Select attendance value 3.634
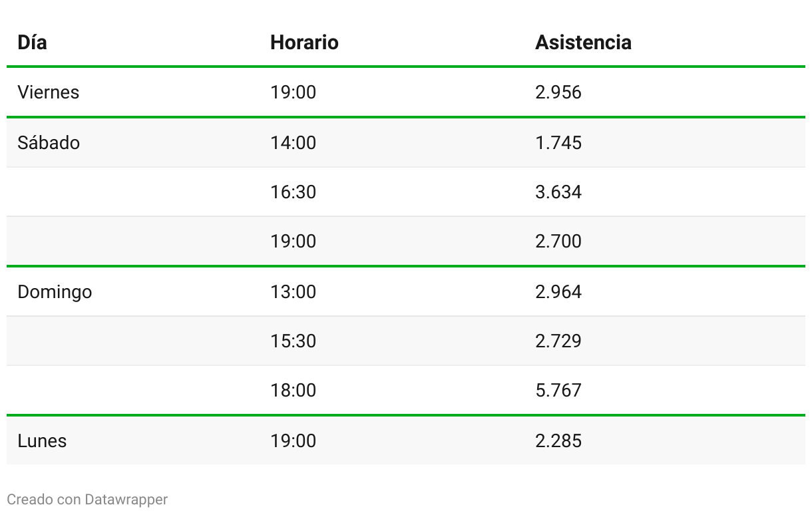 tap(558, 192)
